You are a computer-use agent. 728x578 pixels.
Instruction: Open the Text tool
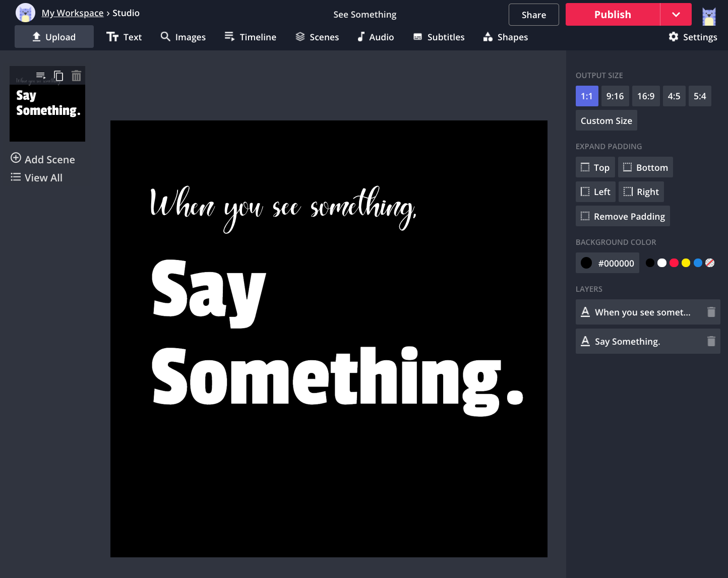click(124, 37)
